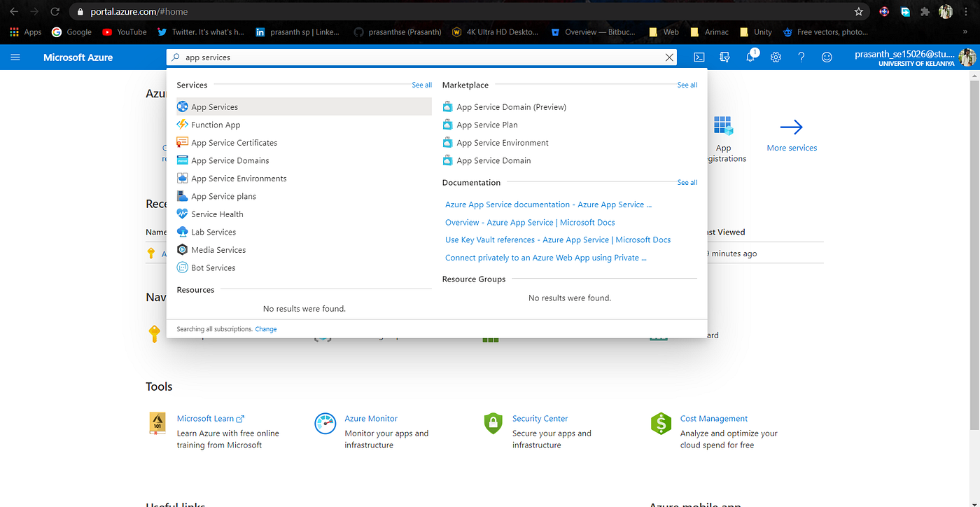Click the More services arrow icon
This screenshot has width=980, height=507.
791,127
